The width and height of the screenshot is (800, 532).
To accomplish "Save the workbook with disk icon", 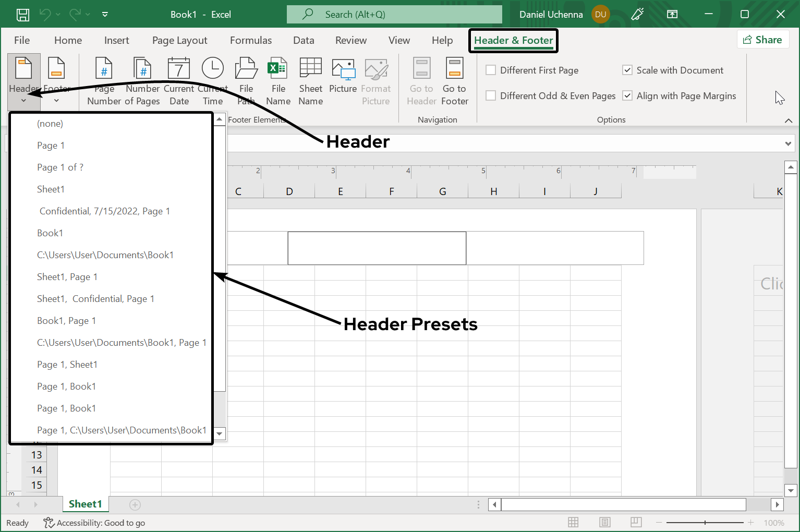I will click(23, 15).
